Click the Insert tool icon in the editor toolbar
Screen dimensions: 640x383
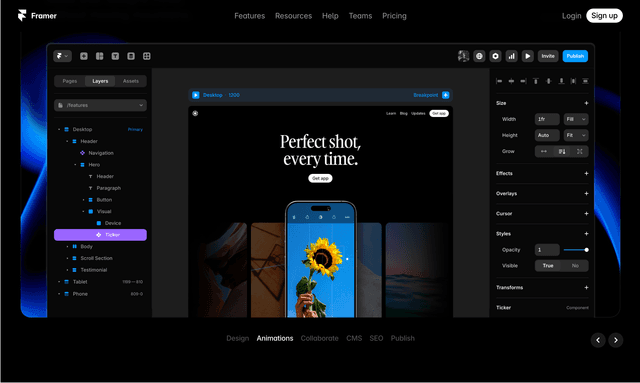pos(84,56)
